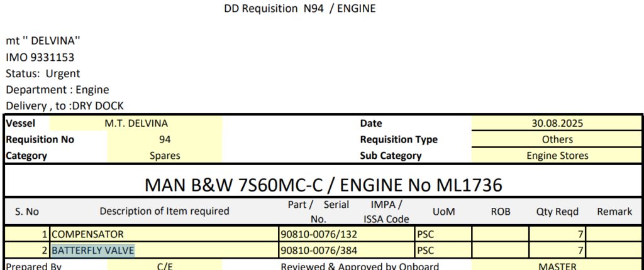
Task: Click the ROB column header
Action: coord(500,212)
